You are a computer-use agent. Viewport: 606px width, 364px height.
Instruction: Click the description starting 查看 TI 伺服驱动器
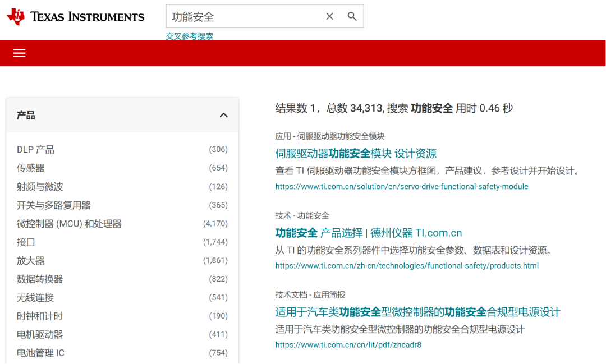pyautogui.click(x=429, y=171)
